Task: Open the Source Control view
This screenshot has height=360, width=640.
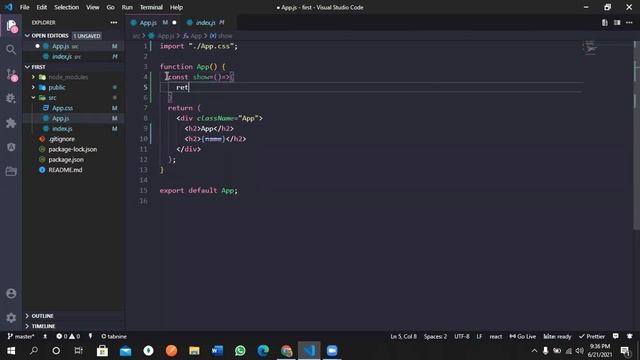Action: pyautogui.click(x=11, y=74)
